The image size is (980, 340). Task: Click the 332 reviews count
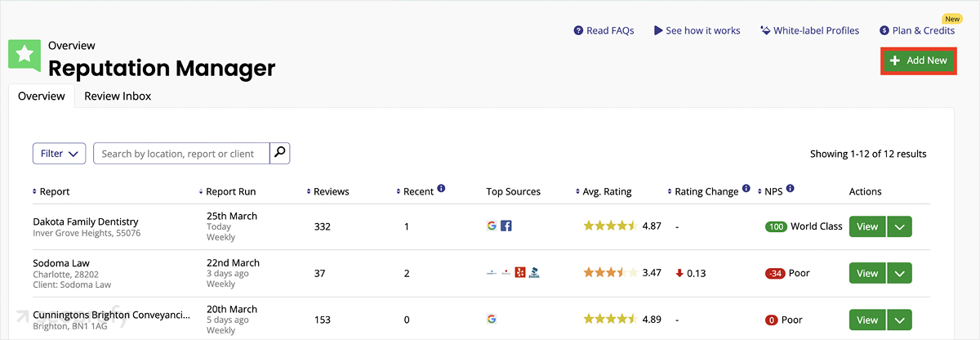(x=323, y=226)
